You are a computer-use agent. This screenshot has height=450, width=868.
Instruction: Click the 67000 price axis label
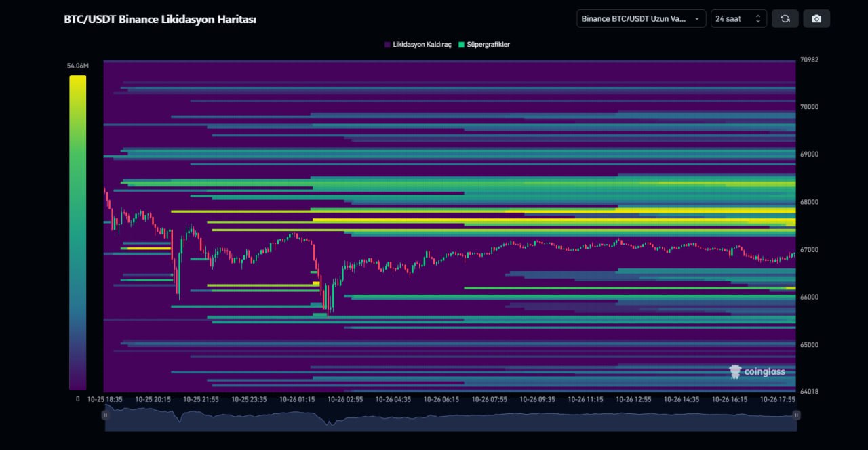[x=809, y=249]
